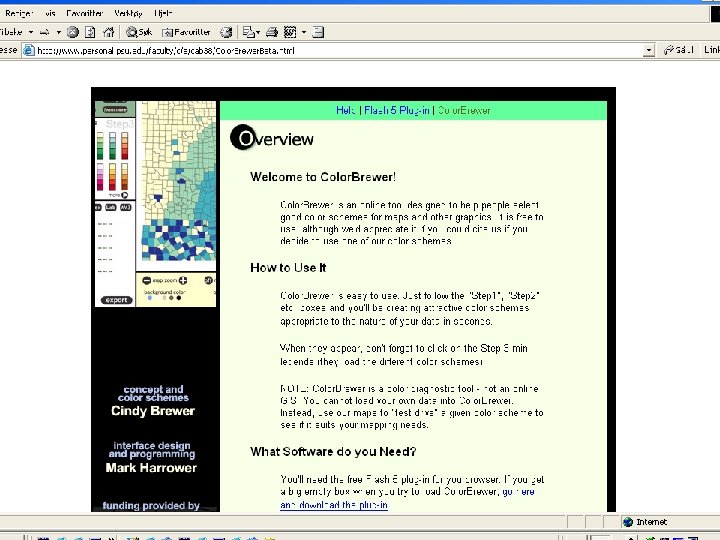Open the Edit button dropdown arrow

[x=304, y=32]
